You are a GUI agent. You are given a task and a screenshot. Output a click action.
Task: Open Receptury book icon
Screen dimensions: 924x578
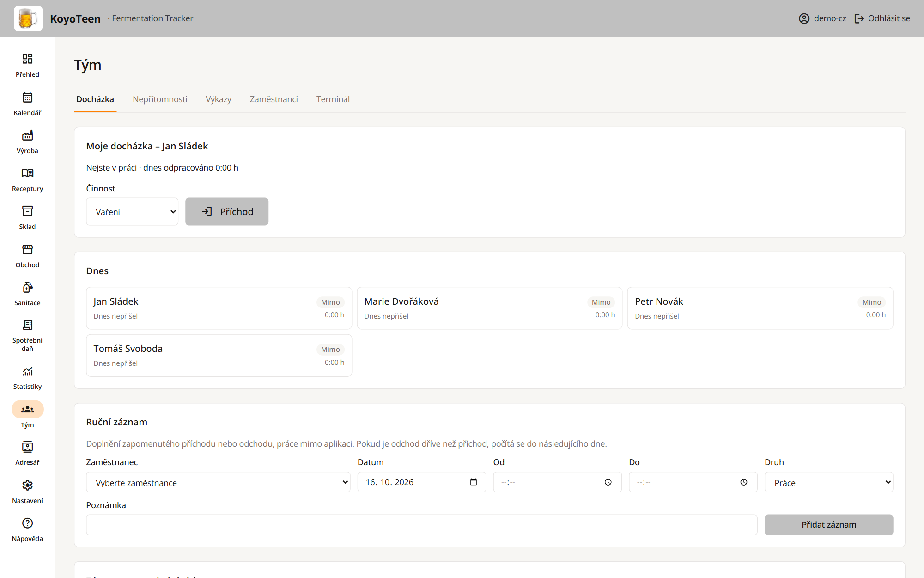point(27,173)
